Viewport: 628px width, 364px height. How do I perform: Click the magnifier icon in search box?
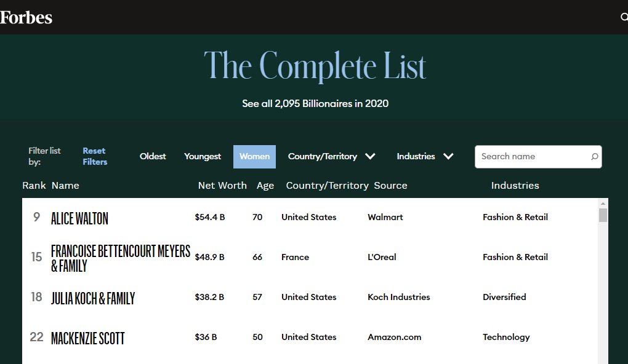(594, 157)
